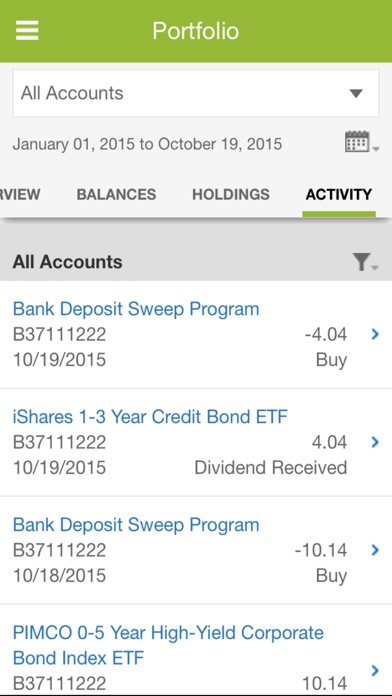Click the dropdown arrow in account selector
Screen dimensions: 392x696
click(356, 94)
